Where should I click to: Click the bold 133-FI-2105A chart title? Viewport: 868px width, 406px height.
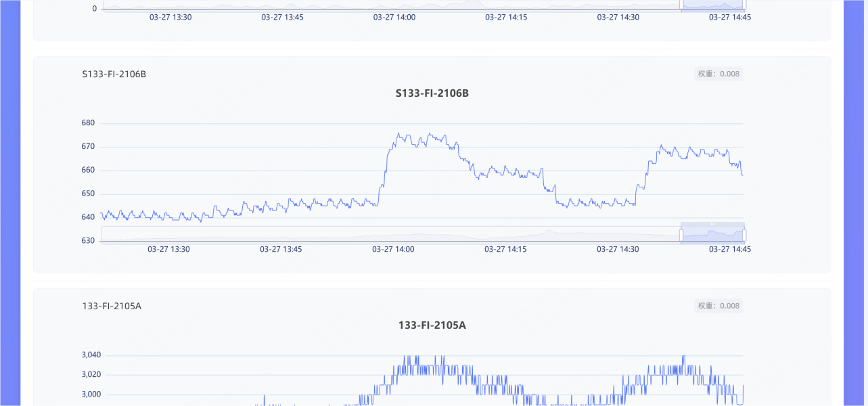pos(432,325)
